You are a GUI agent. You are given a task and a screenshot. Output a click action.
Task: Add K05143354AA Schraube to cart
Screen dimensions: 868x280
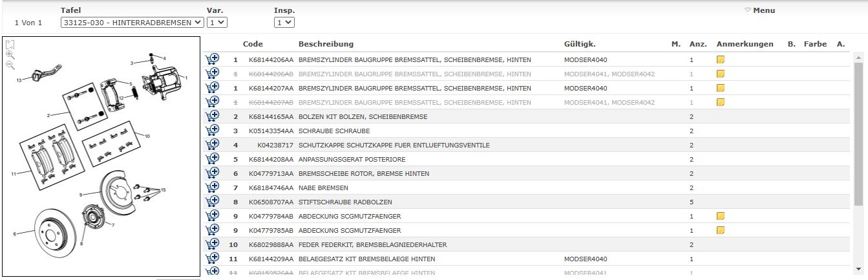click(x=212, y=131)
